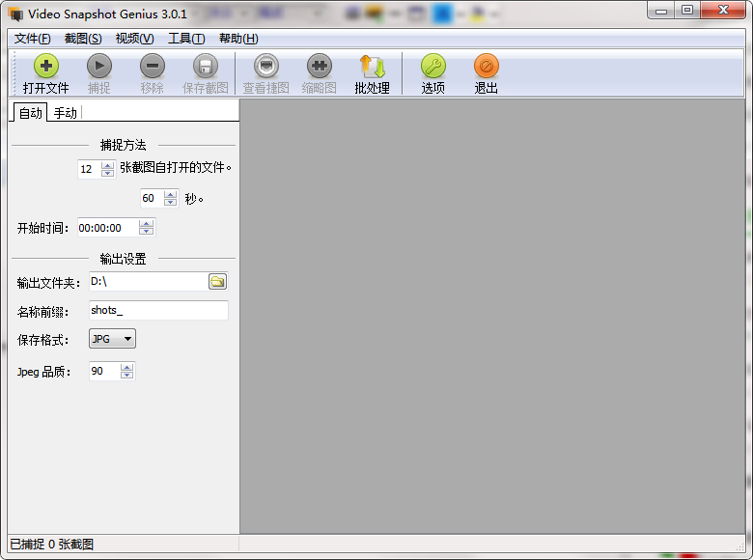Click the 缩略图 thumbnail icon
Screen dimensions: 753x560
pyautogui.click(x=320, y=66)
